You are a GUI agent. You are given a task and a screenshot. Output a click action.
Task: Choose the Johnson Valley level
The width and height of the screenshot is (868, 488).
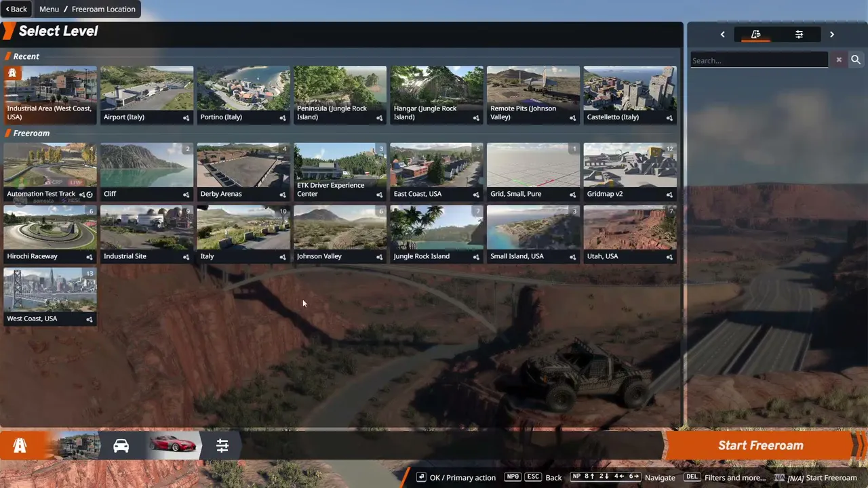340,234
